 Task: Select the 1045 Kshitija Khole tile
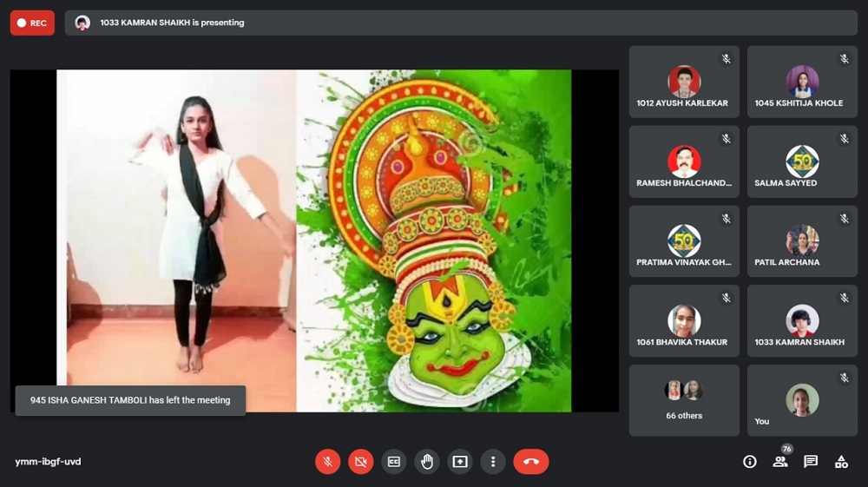click(801, 82)
